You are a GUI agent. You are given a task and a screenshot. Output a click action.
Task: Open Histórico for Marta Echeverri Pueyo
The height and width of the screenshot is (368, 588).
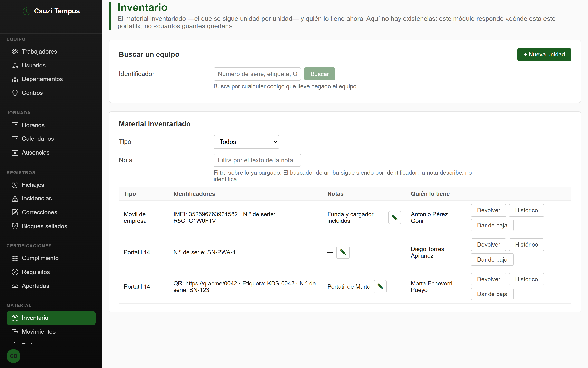526,279
